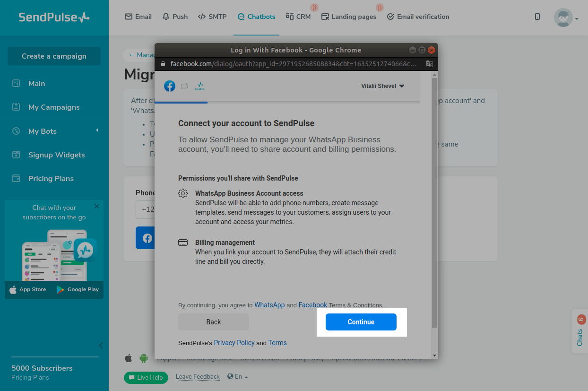Click the Google Play badge
This screenshot has width=588, height=391.
tap(78, 289)
